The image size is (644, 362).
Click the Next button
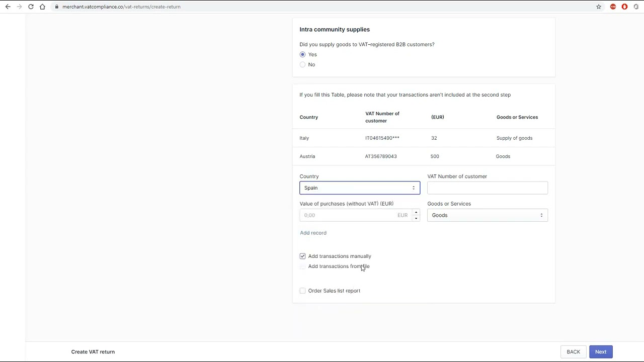[x=601, y=352]
